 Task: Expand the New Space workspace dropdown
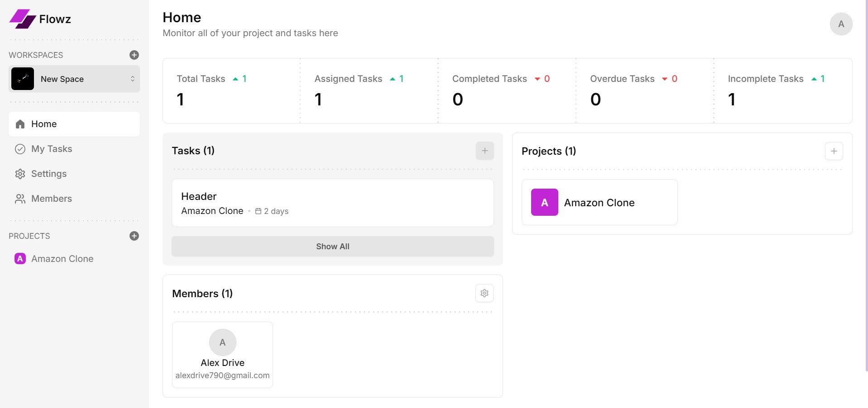(x=132, y=79)
